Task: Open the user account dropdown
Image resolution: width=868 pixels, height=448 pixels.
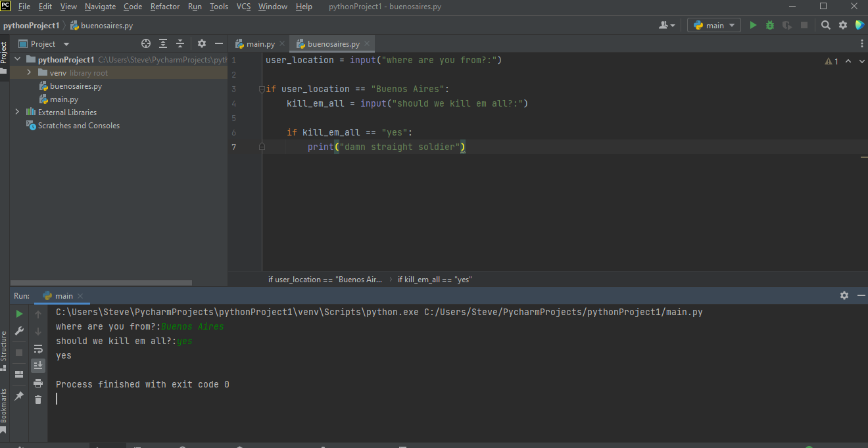Action: click(667, 26)
